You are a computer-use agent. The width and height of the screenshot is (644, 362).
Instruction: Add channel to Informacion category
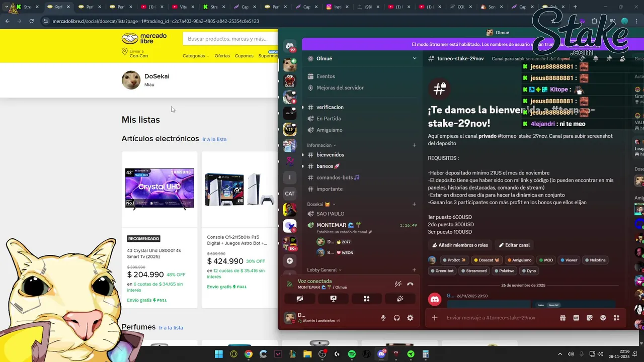pyautogui.click(x=414, y=145)
